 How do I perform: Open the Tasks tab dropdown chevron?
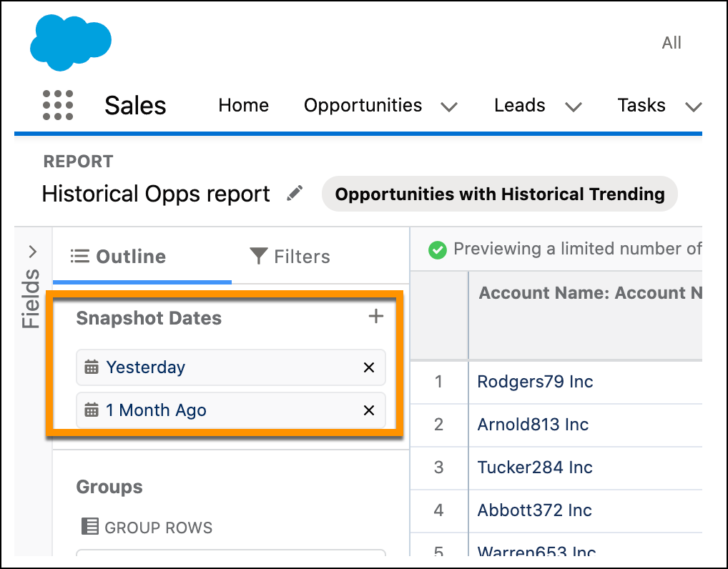(694, 107)
